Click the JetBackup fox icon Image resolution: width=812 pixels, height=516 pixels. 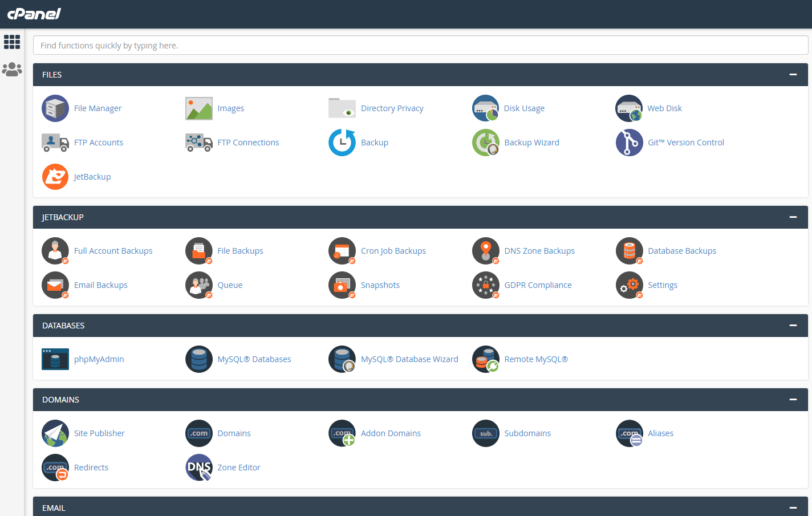coord(55,177)
